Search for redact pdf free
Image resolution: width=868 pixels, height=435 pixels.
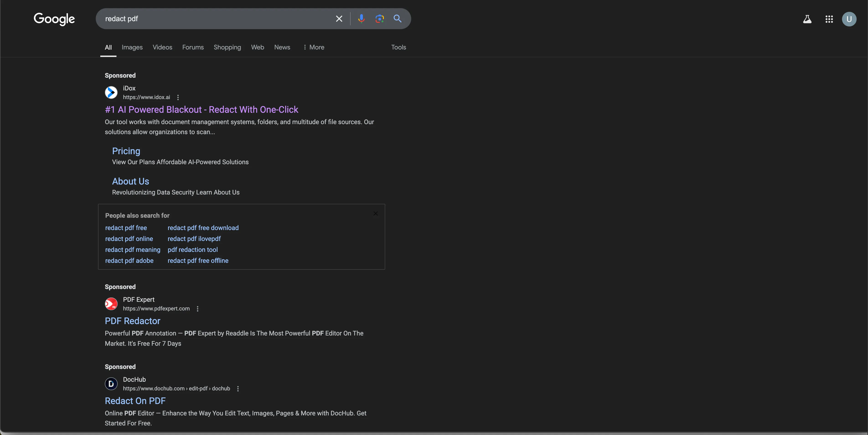[x=126, y=228]
